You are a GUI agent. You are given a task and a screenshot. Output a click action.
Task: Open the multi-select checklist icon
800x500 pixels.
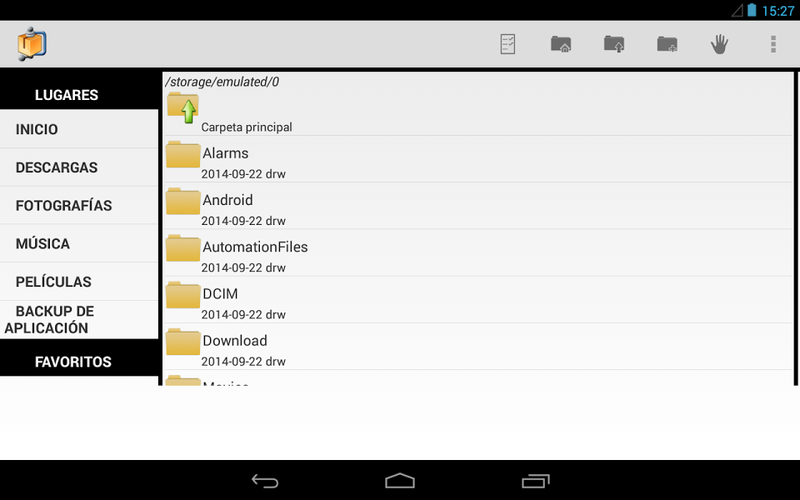tap(508, 44)
